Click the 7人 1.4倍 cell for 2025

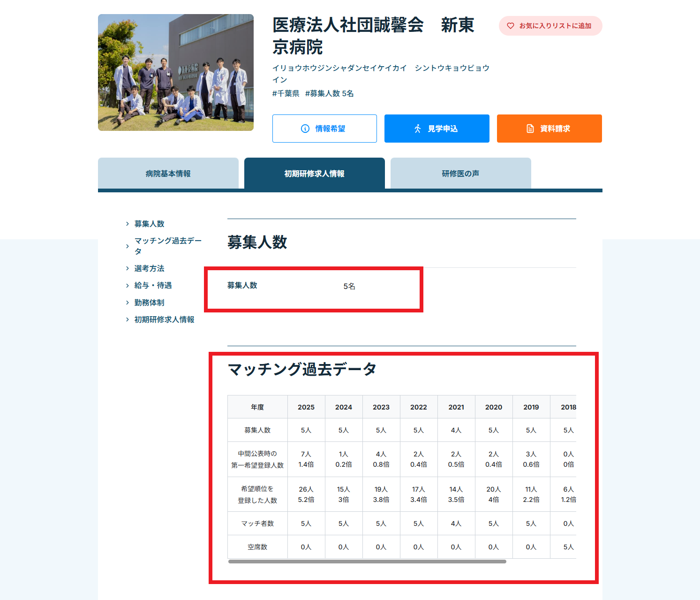pos(306,459)
